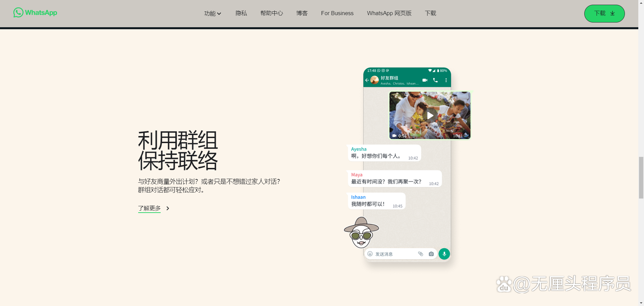Tap the 好友群组 group avatar
644x306 pixels.
click(374, 80)
